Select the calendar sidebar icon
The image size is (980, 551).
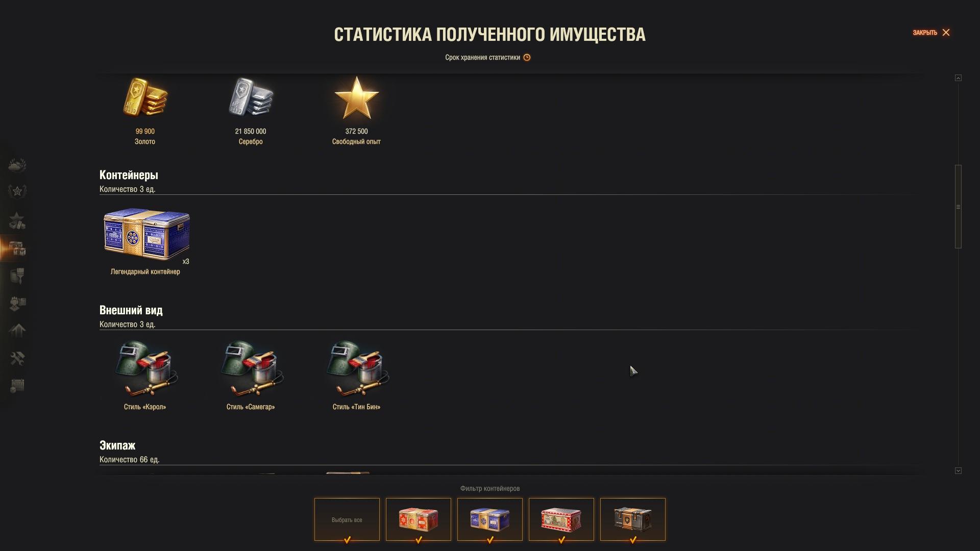[17, 386]
